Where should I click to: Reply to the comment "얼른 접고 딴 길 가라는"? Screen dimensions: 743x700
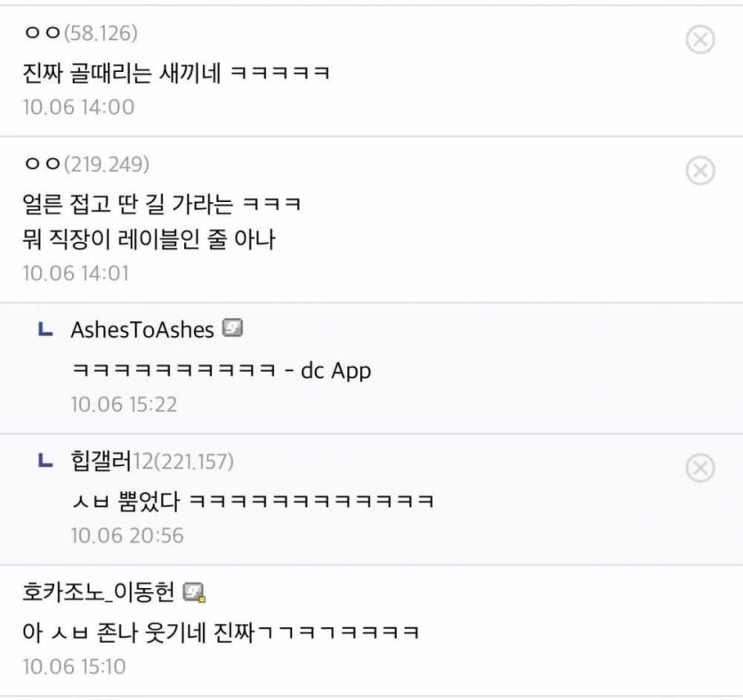click(x=162, y=205)
